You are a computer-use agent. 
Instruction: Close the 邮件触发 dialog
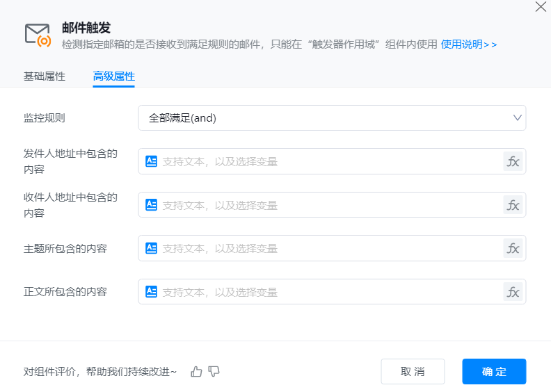[540, 7]
